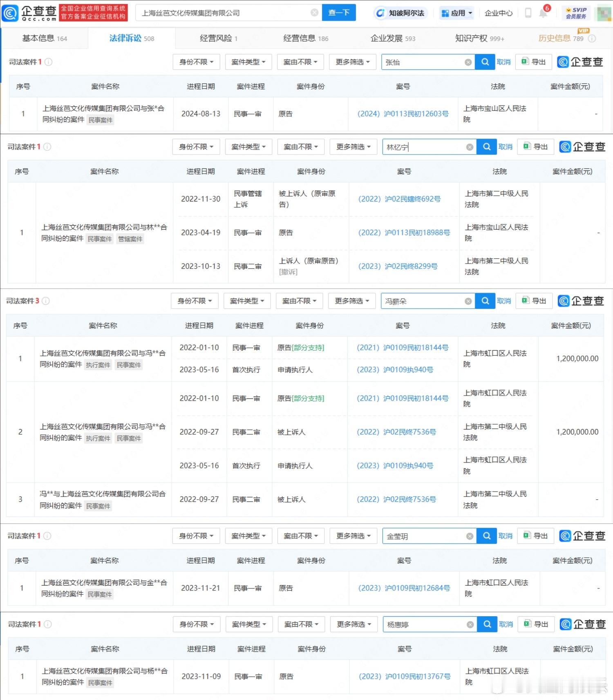Clear the 张怡 search keyword
Viewport: 613px width, 700px height.
pos(468,62)
